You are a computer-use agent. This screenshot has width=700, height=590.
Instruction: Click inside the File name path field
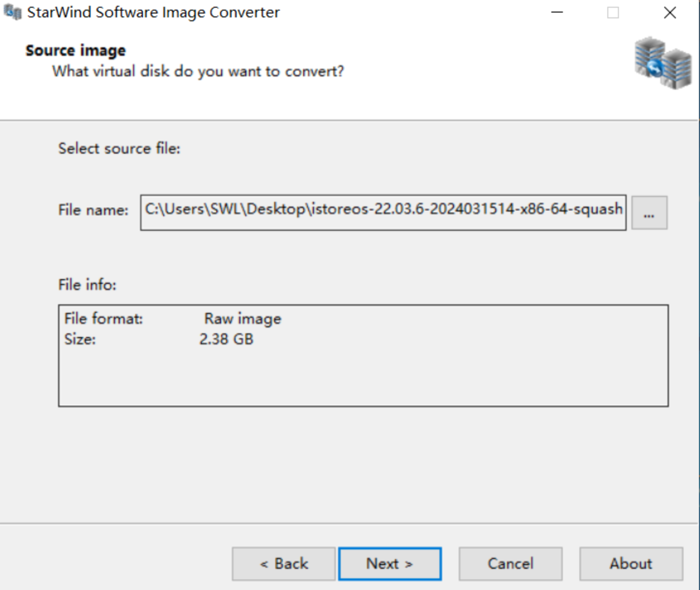coord(383,212)
